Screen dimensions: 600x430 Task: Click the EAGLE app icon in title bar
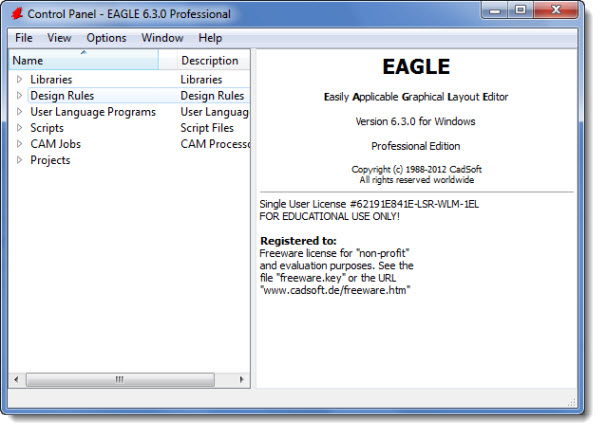[x=14, y=14]
